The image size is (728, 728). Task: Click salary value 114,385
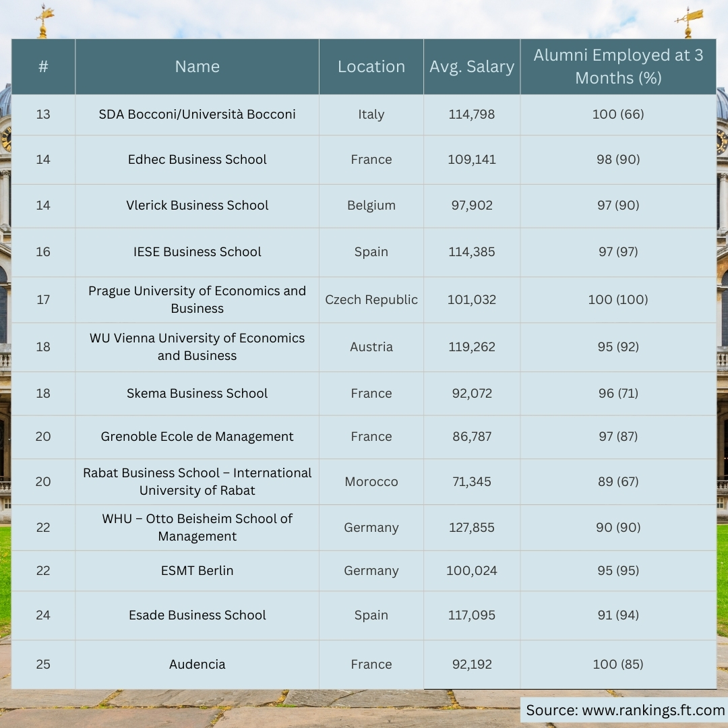click(x=472, y=252)
